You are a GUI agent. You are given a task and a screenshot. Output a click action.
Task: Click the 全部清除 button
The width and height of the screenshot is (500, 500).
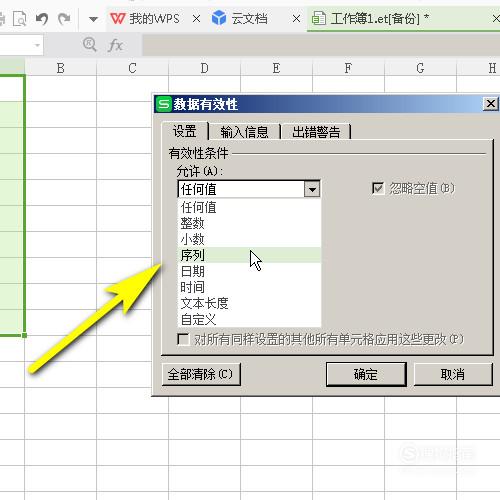coord(201,374)
